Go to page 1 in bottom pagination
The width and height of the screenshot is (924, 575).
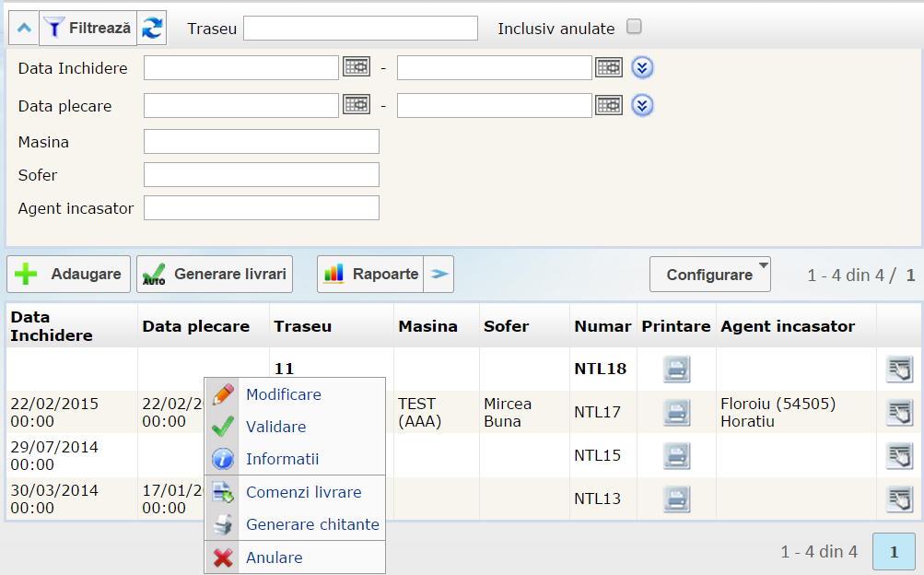[x=894, y=551]
